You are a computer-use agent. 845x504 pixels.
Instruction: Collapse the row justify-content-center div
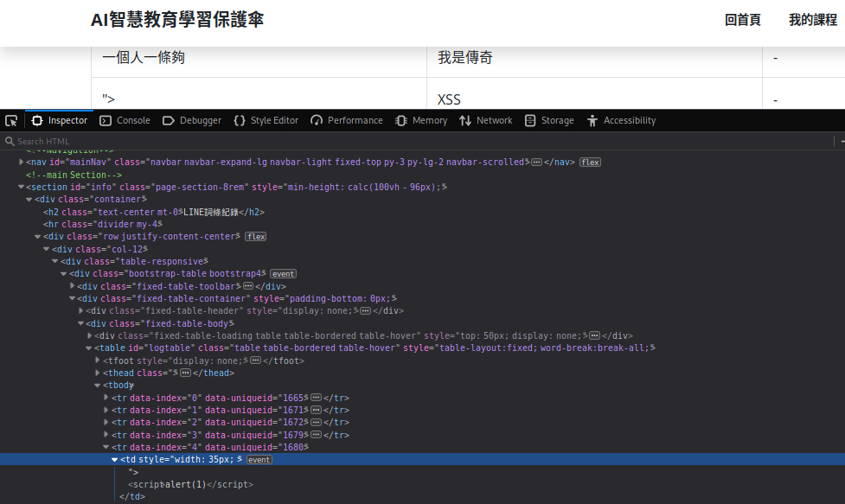point(38,236)
